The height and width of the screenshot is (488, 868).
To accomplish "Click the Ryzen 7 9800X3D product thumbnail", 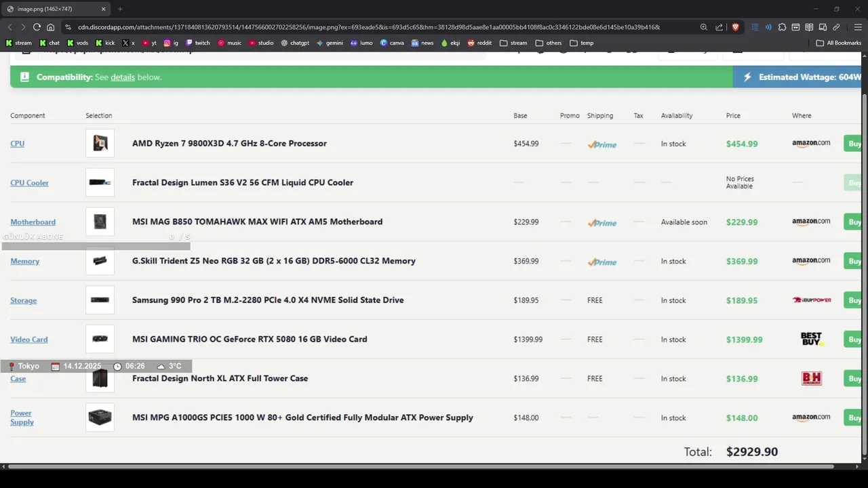I will [100, 143].
